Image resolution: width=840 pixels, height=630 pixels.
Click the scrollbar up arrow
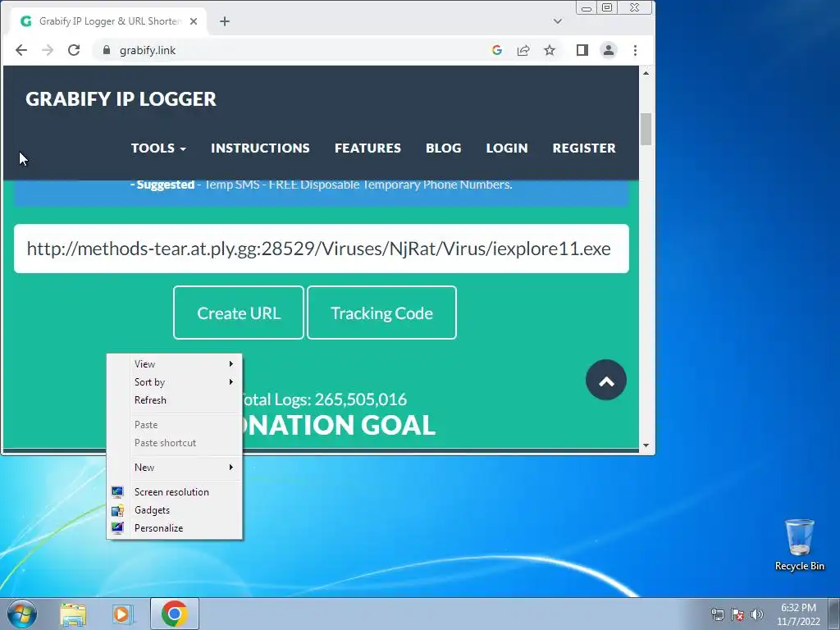(x=646, y=73)
